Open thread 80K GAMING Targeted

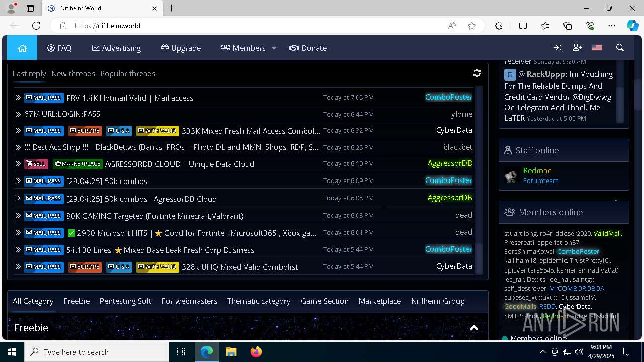click(155, 216)
